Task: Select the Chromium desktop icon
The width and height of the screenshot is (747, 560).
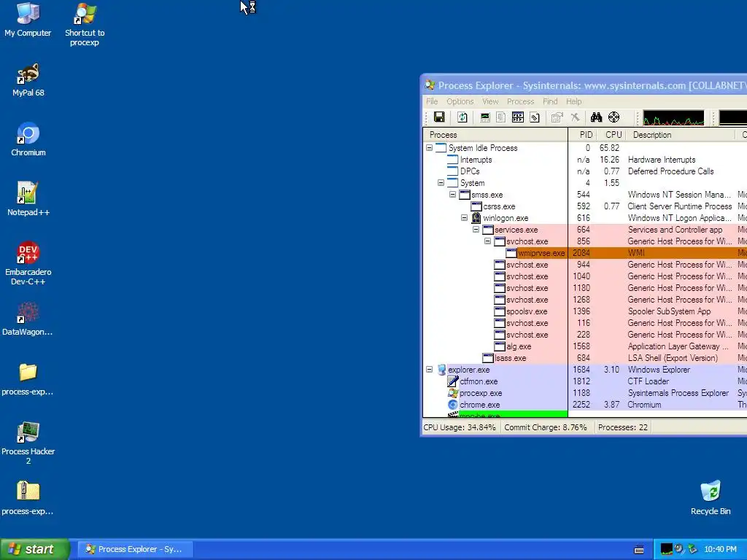Action: coord(28,139)
